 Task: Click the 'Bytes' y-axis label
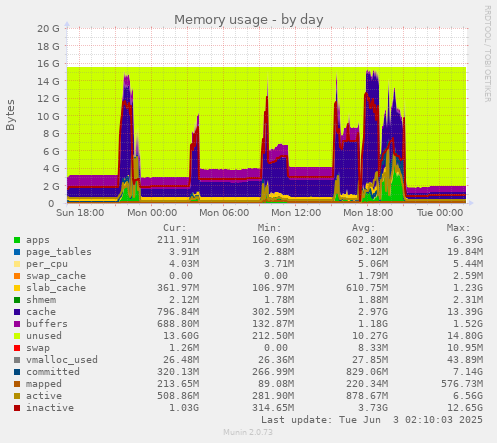pos(10,115)
